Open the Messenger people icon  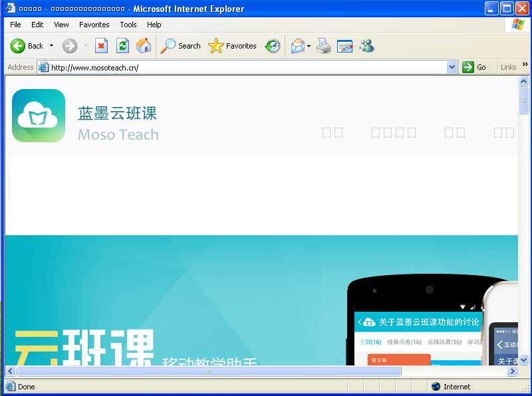click(x=367, y=46)
